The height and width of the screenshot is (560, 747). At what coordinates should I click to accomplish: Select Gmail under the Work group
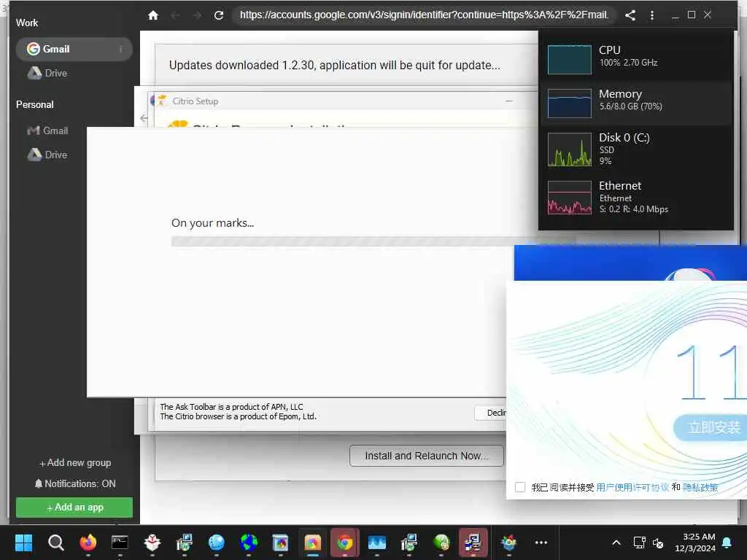coord(74,49)
